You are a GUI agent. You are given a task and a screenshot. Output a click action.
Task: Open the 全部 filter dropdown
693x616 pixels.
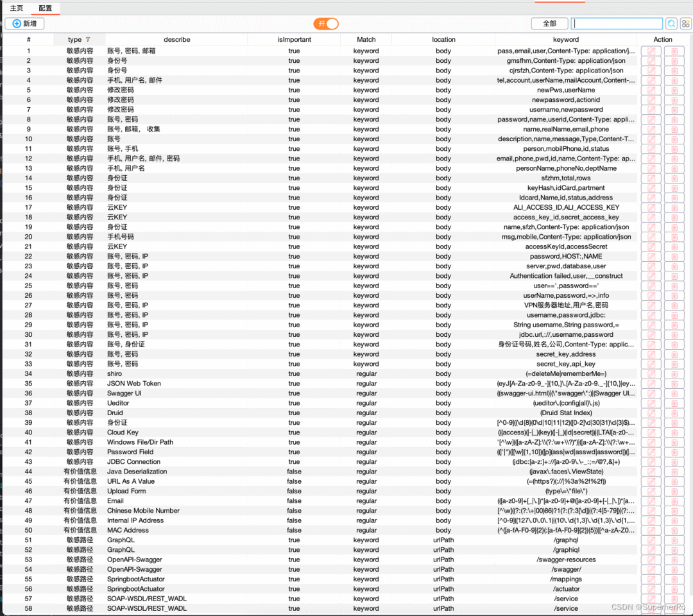(549, 23)
